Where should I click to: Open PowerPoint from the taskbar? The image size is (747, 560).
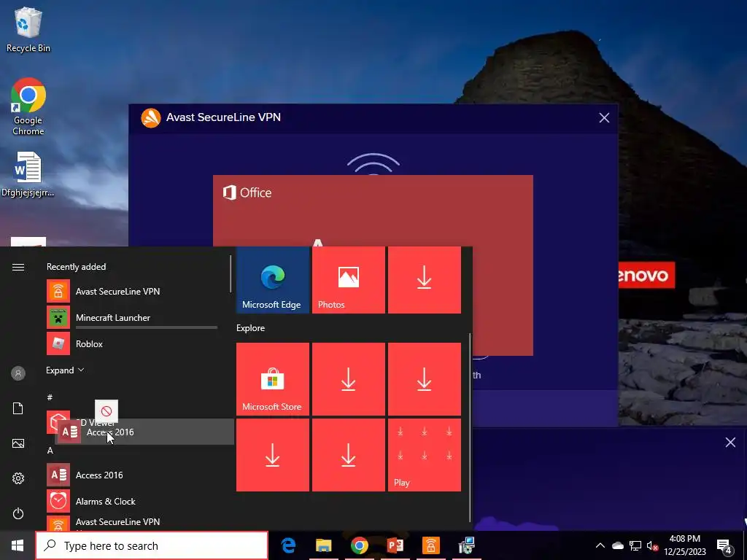pyautogui.click(x=395, y=545)
